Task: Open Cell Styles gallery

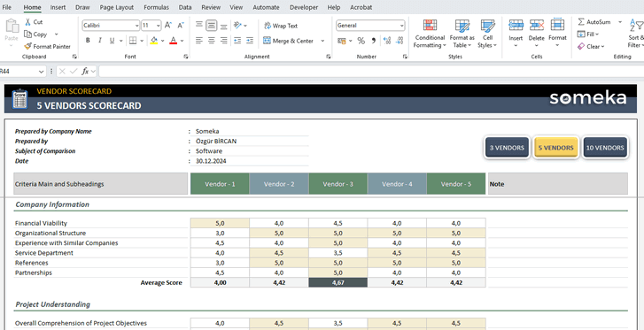Action: (x=487, y=34)
